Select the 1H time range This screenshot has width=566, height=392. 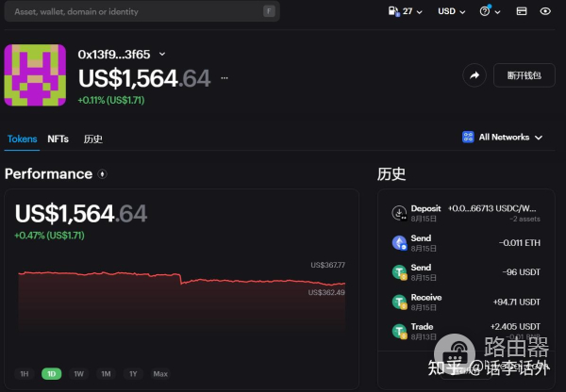point(25,373)
